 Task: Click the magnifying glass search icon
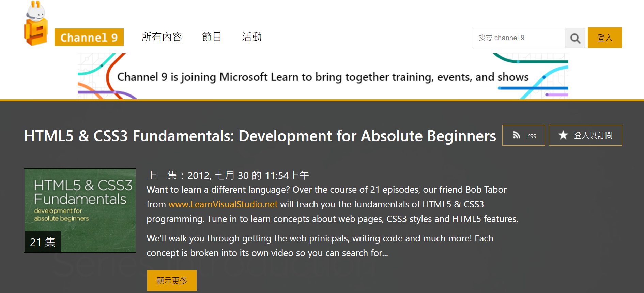click(575, 38)
